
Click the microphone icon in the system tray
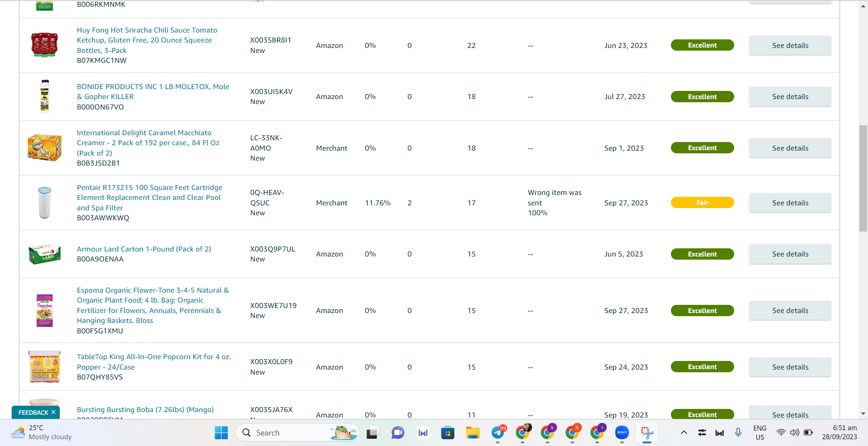point(738,433)
